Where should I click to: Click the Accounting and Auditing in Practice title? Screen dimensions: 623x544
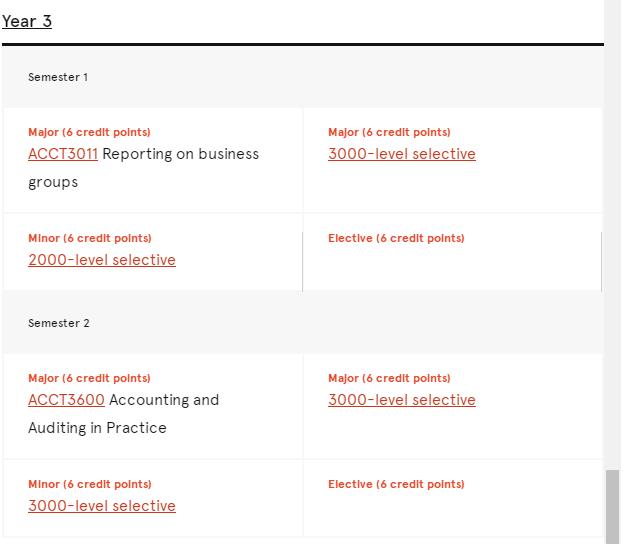coord(124,414)
